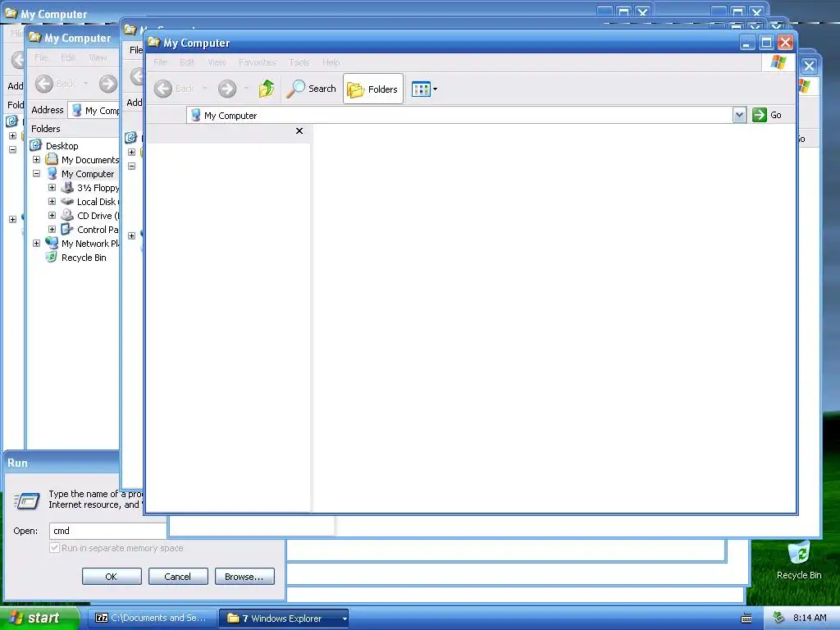Viewport: 840px width, 630px height.
Task: Collapse My Computer node in folder tree
Action: click(x=36, y=174)
